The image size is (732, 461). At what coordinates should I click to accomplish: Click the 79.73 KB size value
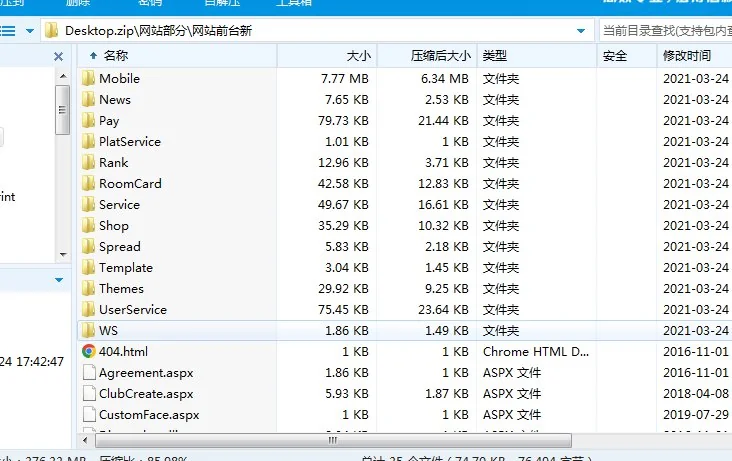pyautogui.click(x=343, y=121)
